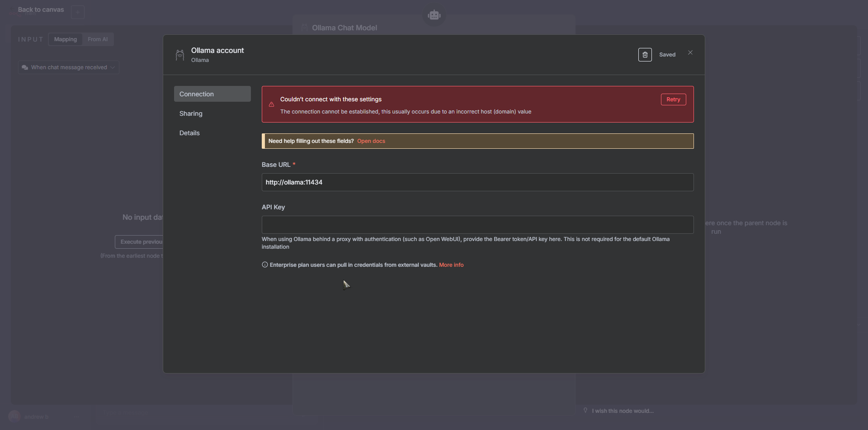Click the lightbulb icon beside wish text

click(x=585, y=411)
